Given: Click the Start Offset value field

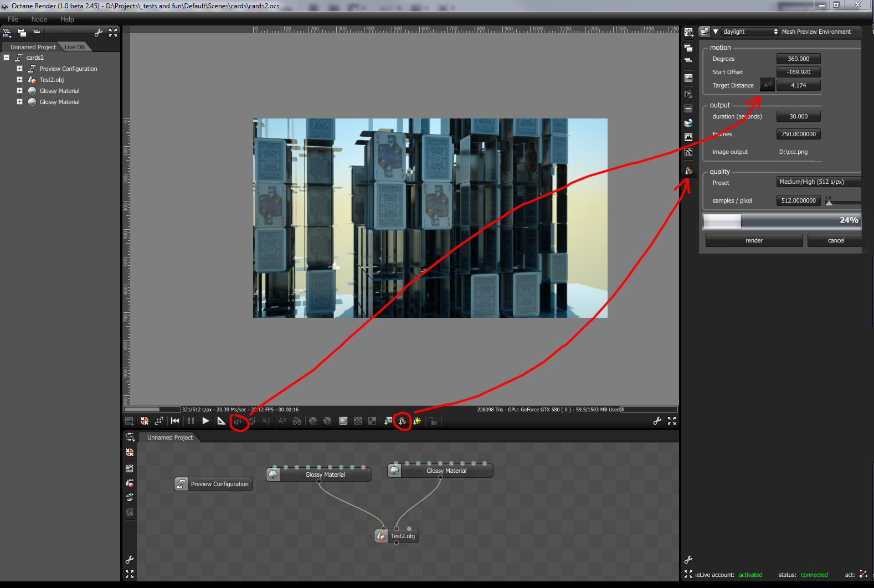Looking at the screenshot, I should (798, 72).
